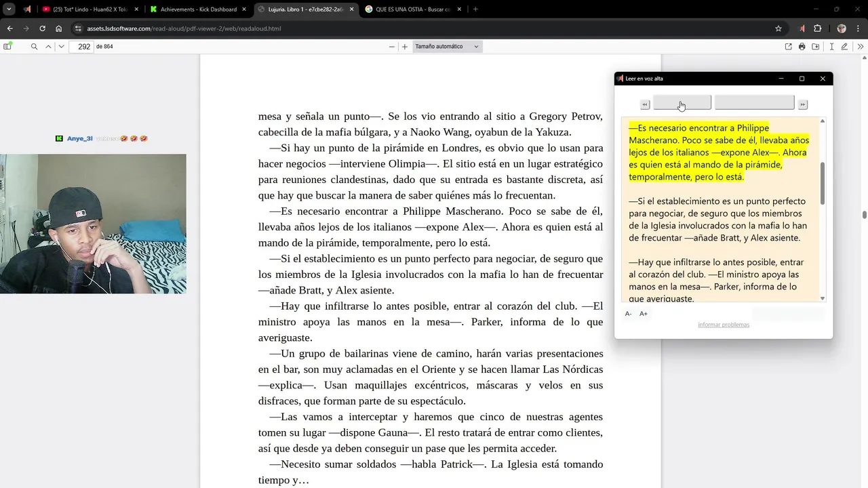
Task: Expand the Tamaño automático zoom dropdown
Action: (x=447, y=47)
